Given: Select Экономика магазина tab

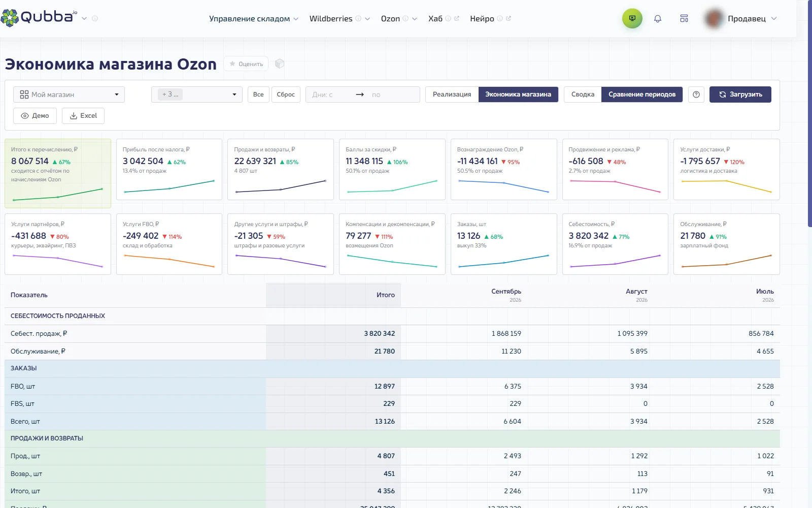Looking at the screenshot, I should coord(518,94).
